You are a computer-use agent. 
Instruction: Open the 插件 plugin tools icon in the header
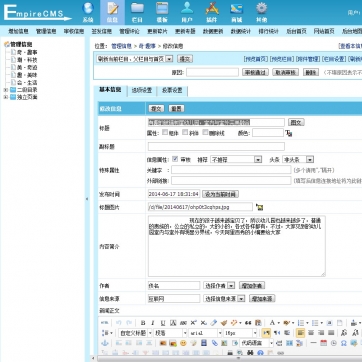click(x=212, y=8)
